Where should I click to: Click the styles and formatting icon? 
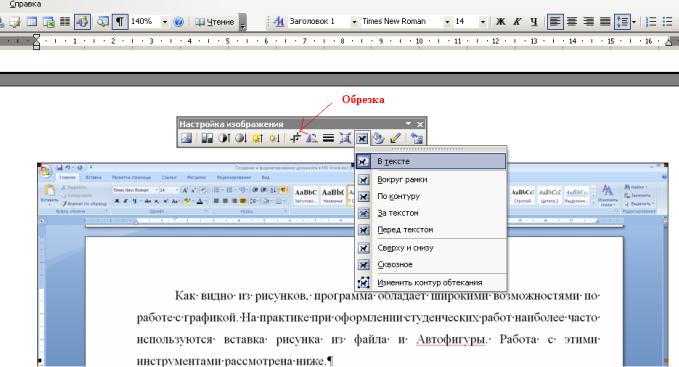pos(278,22)
